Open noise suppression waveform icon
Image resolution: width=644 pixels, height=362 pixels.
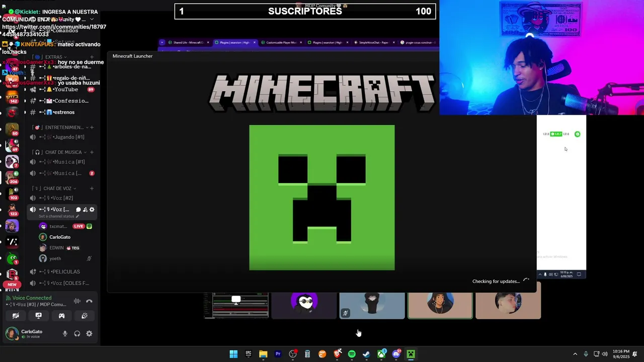tap(77, 301)
